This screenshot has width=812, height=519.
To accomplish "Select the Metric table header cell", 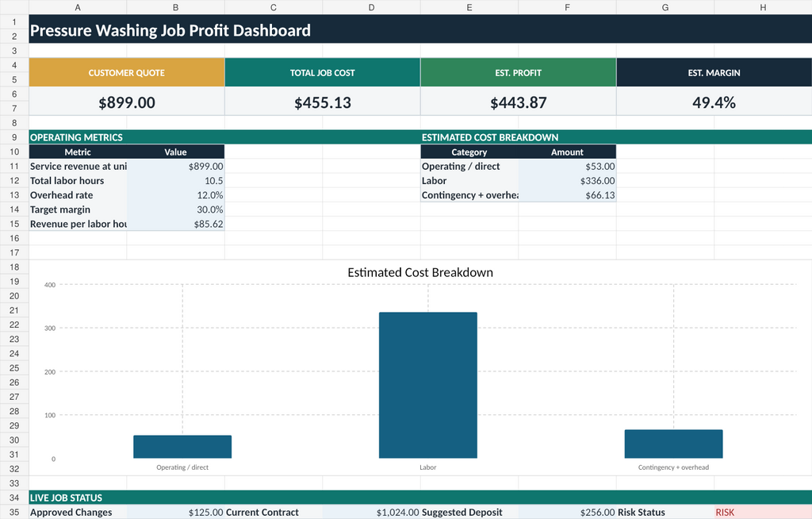I will point(78,152).
